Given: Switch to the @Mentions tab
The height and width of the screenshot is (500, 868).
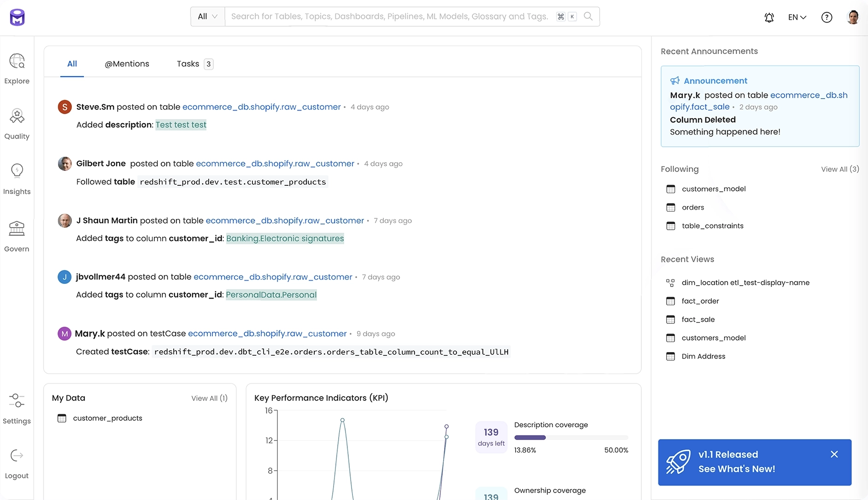Looking at the screenshot, I should point(127,64).
